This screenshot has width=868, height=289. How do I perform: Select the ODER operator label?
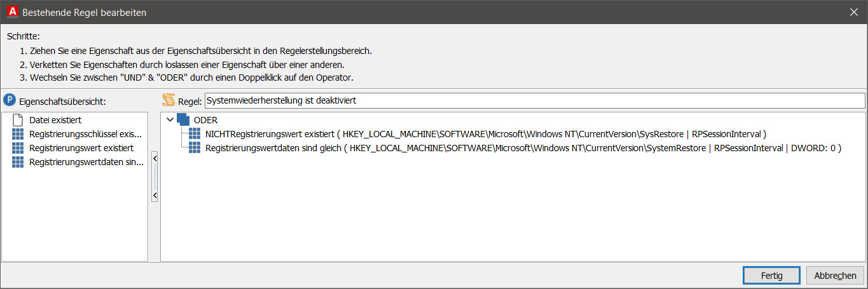click(205, 119)
